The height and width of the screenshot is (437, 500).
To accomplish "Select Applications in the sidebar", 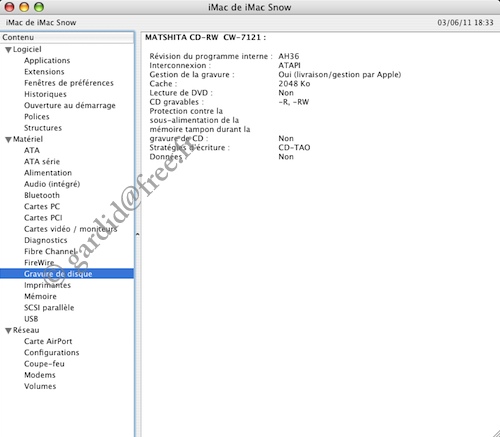I will [47, 61].
